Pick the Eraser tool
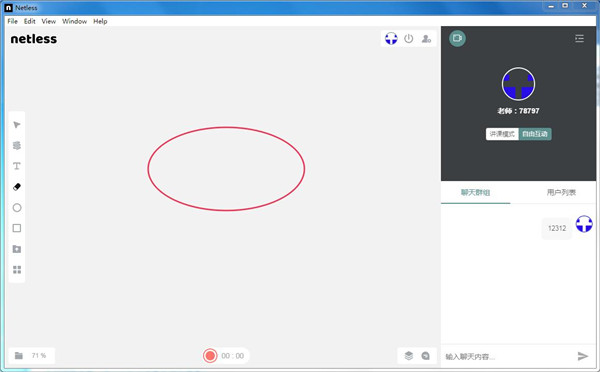Image resolution: width=600 pixels, height=372 pixels. click(17, 187)
